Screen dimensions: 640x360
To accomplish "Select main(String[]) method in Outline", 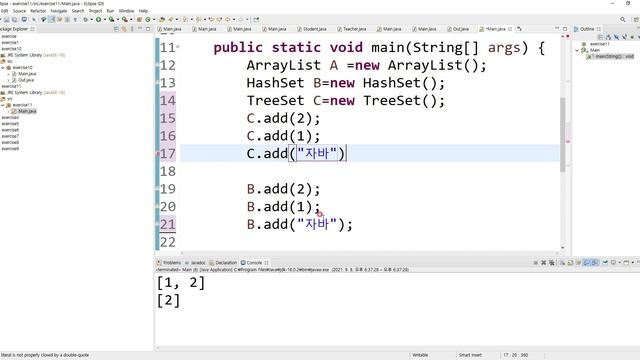I will (611, 56).
